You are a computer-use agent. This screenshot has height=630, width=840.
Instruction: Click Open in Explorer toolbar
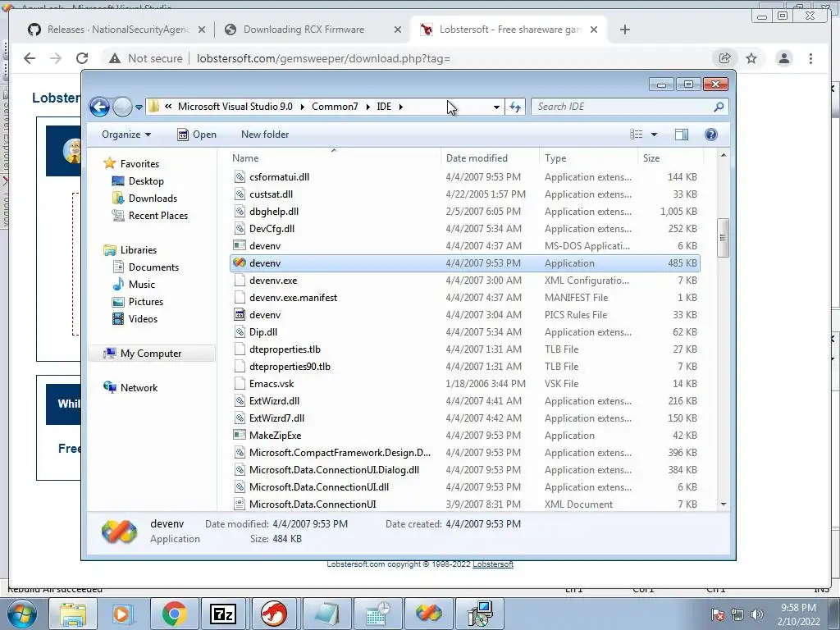197,135
